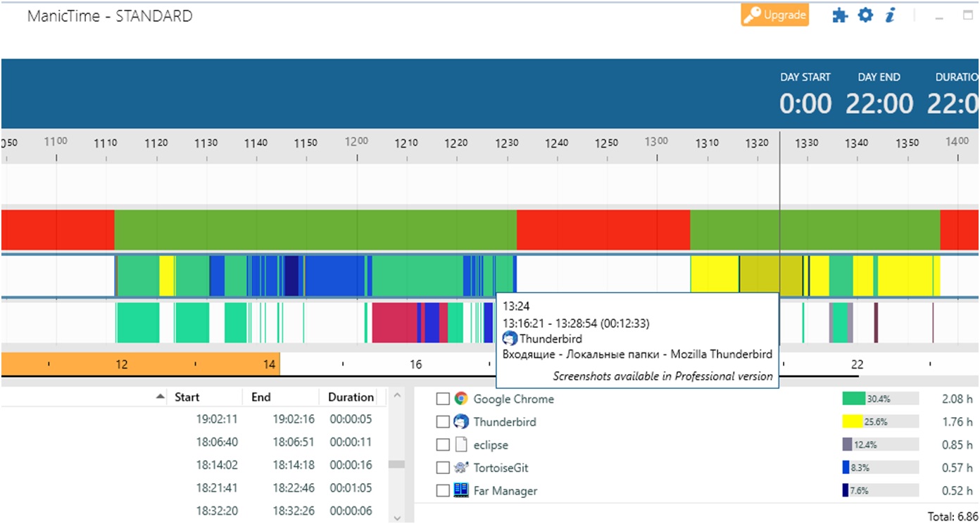This screenshot has height=524, width=980.
Task: Select the crimson document block after 12:00
Action: coord(394,323)
